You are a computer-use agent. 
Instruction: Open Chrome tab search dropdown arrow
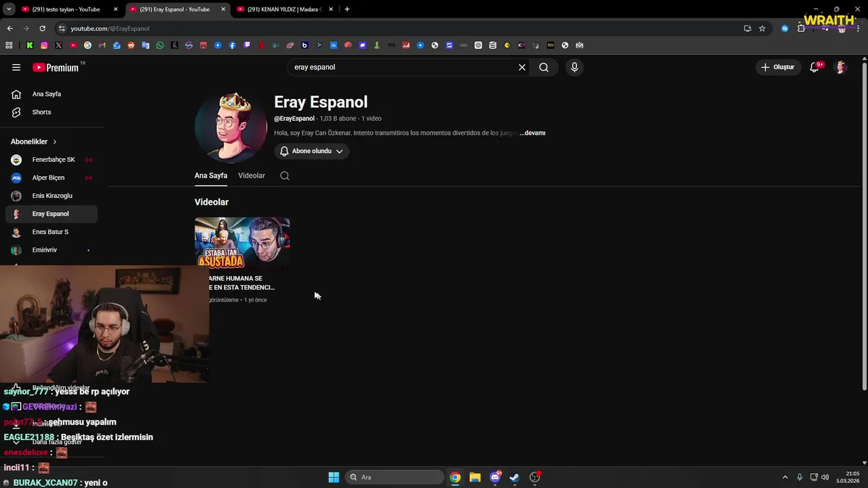pyautogui.click(x=9, y=9)
